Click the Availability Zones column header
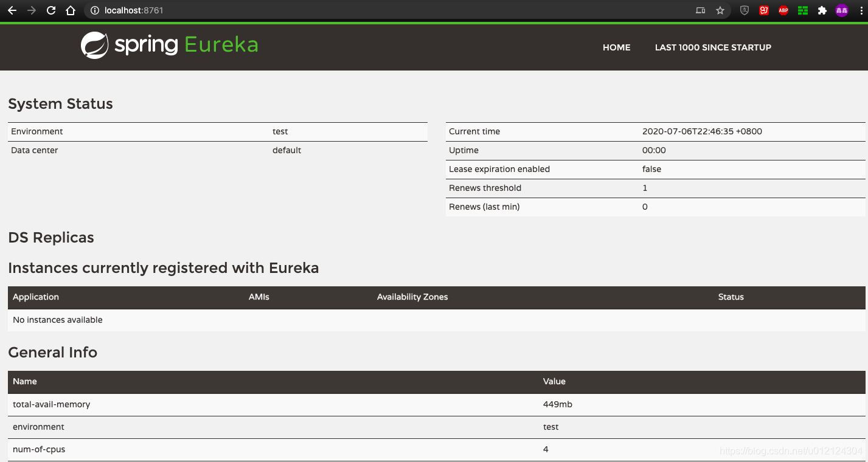Image resolution: width=868 pixels, height=462 pixels. click(412, 297)
